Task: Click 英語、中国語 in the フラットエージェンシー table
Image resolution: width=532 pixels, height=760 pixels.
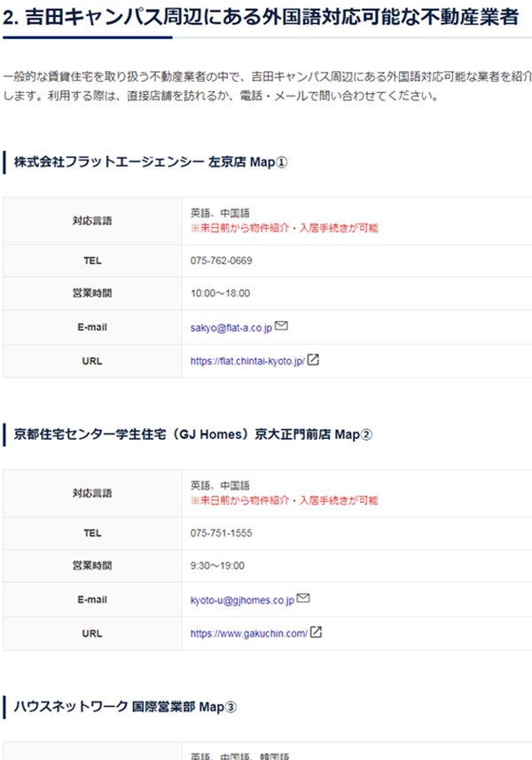Action: click(220, 213)
